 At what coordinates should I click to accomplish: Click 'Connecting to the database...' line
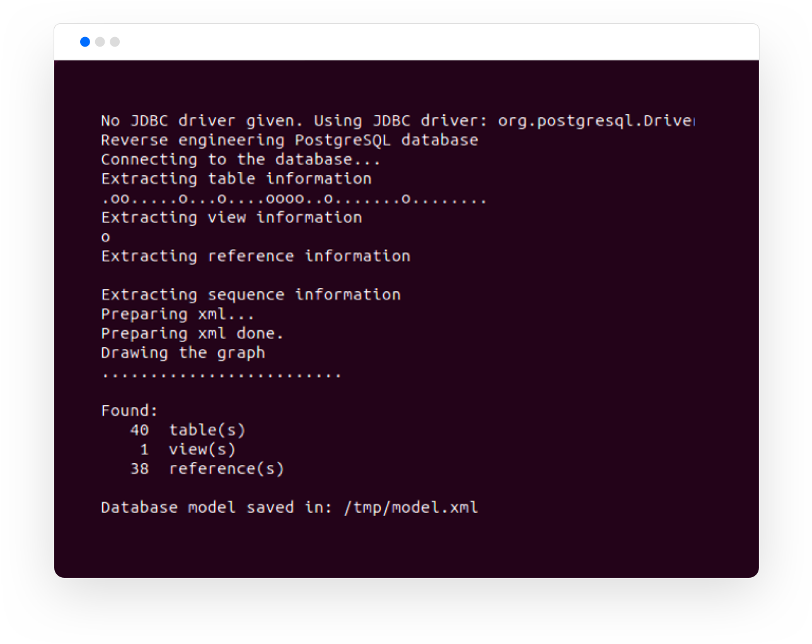point(240,159)
